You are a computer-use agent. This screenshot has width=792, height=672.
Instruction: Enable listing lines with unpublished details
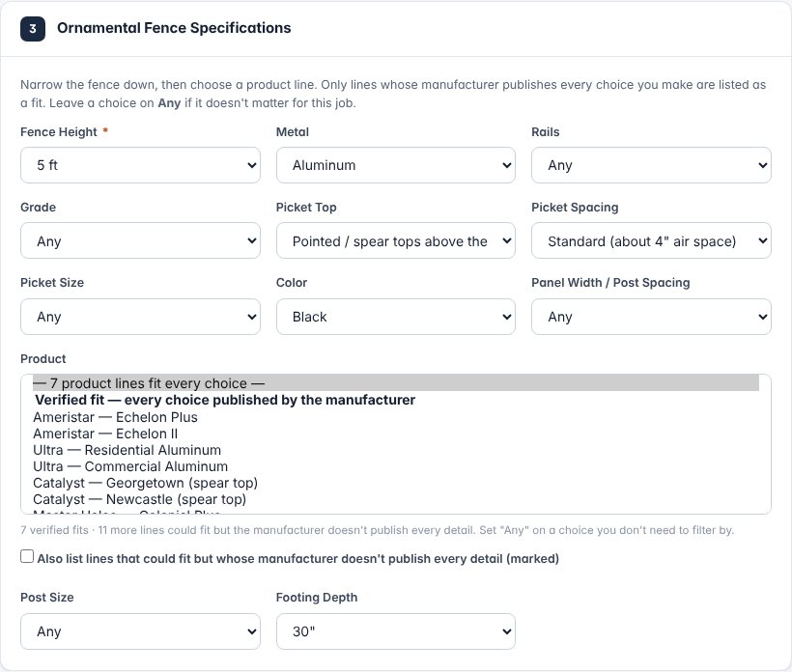tap(27, 556)
